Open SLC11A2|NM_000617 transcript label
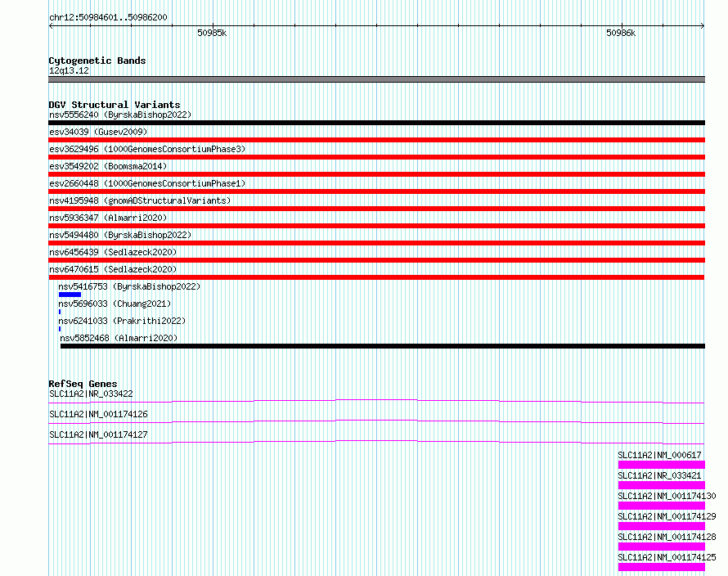This screenshot has width=728, height=576. click(659, 455)
